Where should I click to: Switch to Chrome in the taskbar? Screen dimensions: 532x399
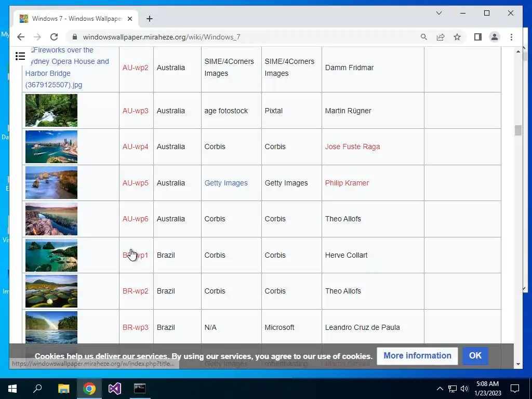tap(89, 389)
